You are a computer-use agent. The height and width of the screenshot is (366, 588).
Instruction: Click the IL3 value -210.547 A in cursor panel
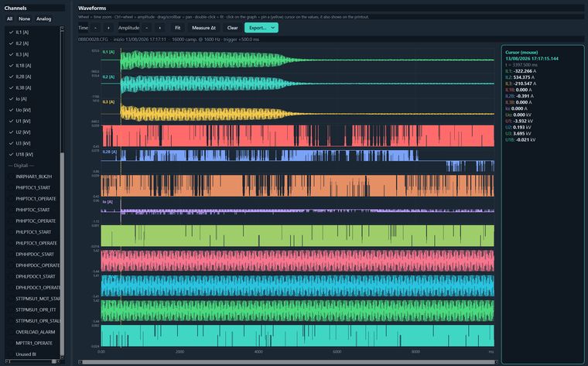[x=525, y=84]
